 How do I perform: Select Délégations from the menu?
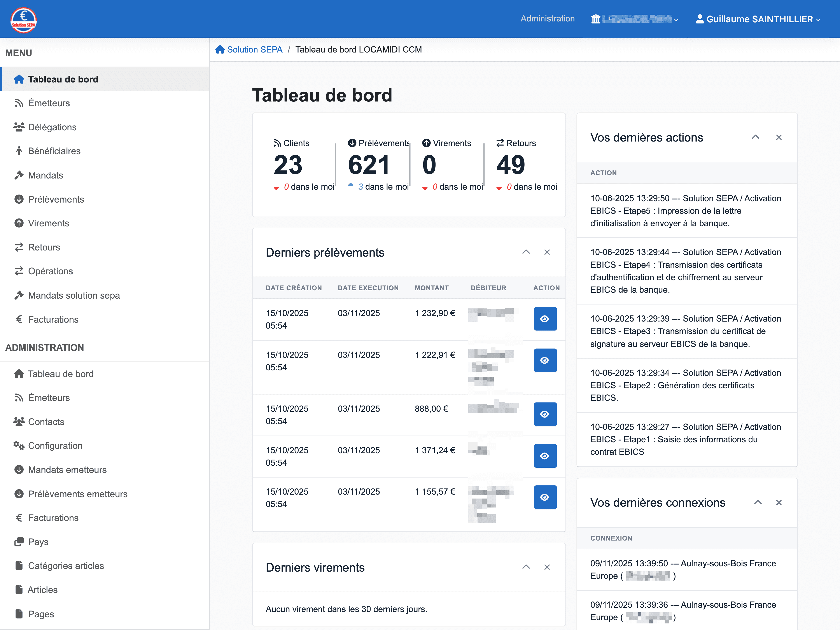(52, 127)
